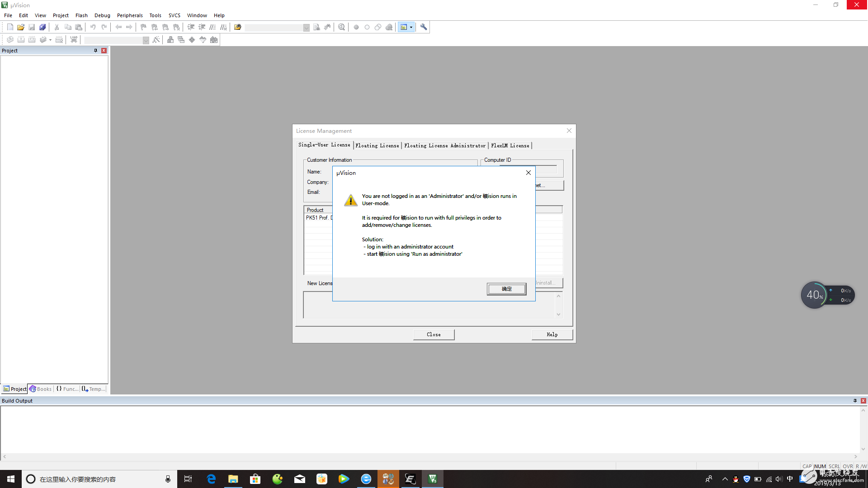This screenshot has width=868, height=488.
Task: Switch to the FlexLM License tab
Action: point(510,145)
